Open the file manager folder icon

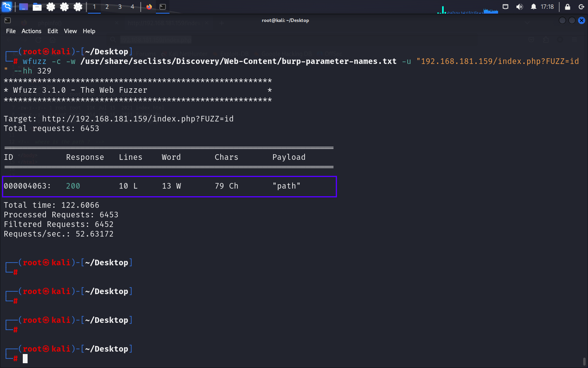tap(37, 7)
